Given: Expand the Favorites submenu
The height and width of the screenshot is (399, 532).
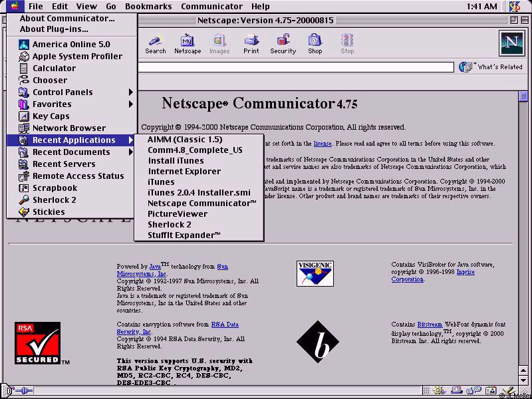Looking at the screenshot, I should click(72, 104).
